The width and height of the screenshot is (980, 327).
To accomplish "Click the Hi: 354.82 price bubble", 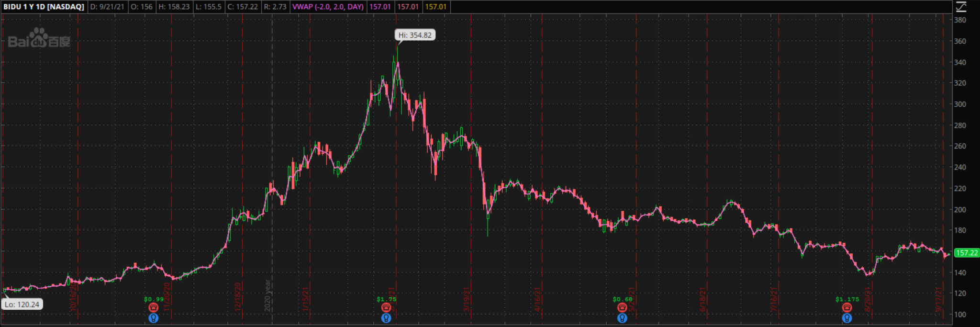I will tap(415, 35).
